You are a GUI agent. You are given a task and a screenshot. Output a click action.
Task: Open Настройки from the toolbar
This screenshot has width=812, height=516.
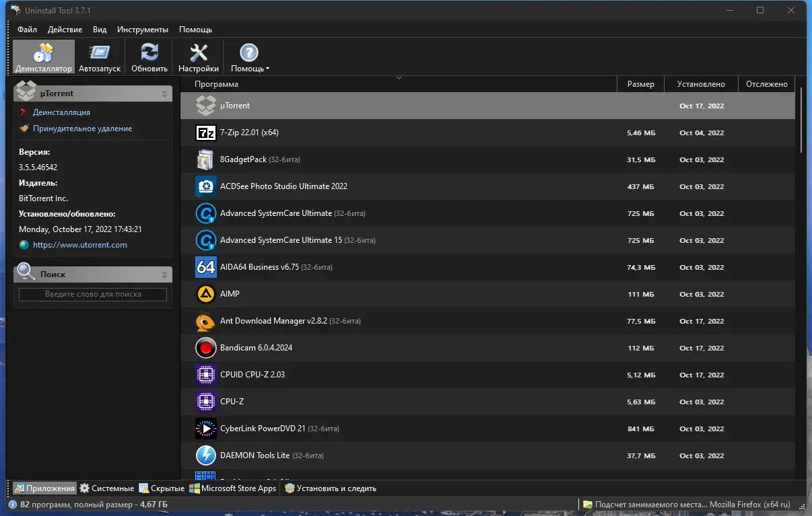click(199, 57)
